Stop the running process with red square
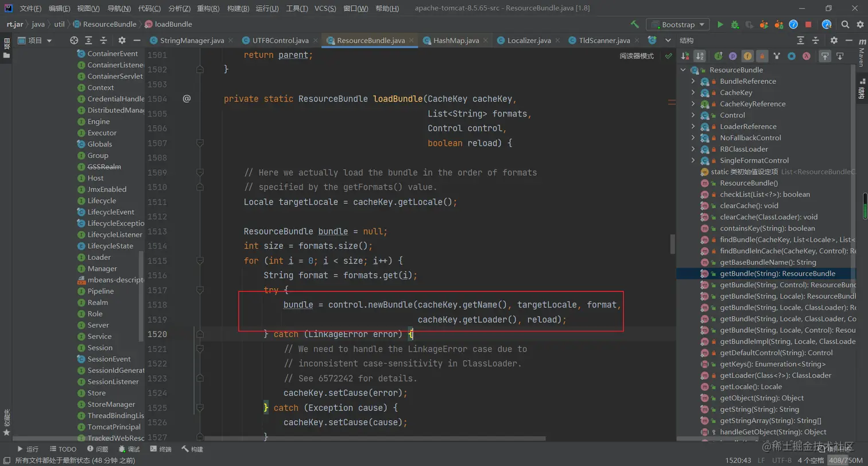The height and width of the screenshot is (466, 868). click(808, 25)
